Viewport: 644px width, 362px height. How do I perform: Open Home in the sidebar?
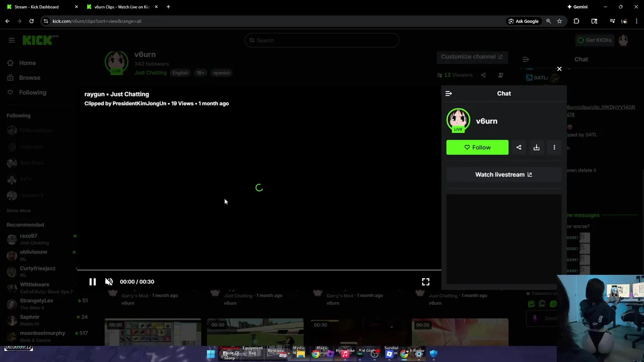click(x=28, y=63)
